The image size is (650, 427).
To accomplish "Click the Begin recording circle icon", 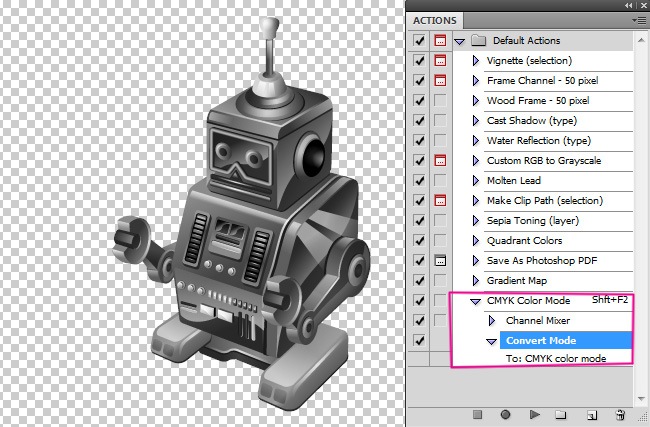I will click(x=505, y=413).
